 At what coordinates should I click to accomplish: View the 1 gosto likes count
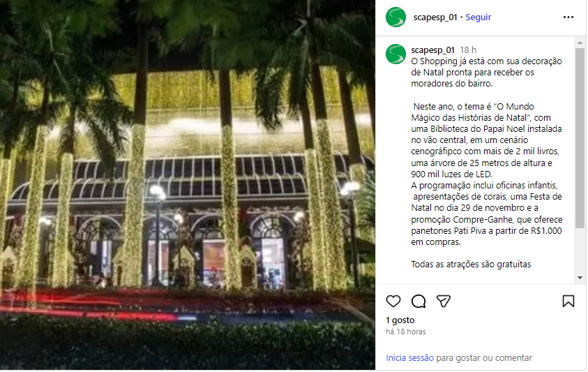[400, 320]
